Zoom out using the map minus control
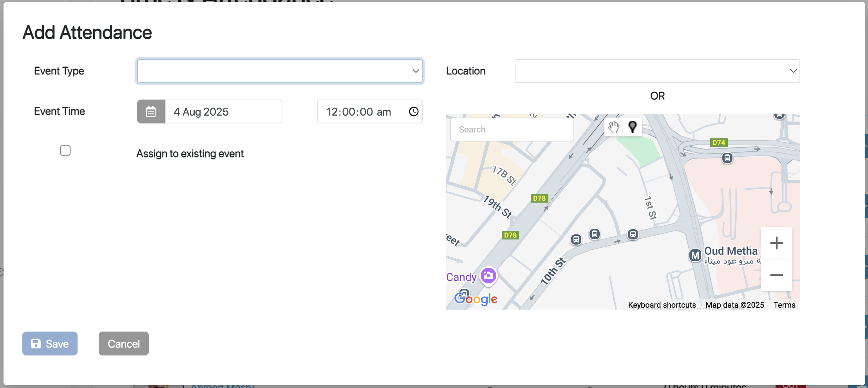This screenshot has width=868, height=388. coord(777,276)
